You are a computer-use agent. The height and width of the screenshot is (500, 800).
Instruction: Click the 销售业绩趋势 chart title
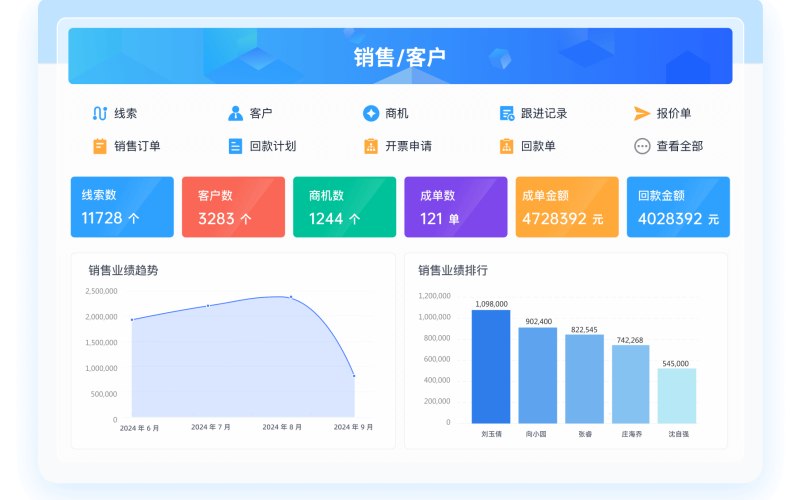[123, 270]
